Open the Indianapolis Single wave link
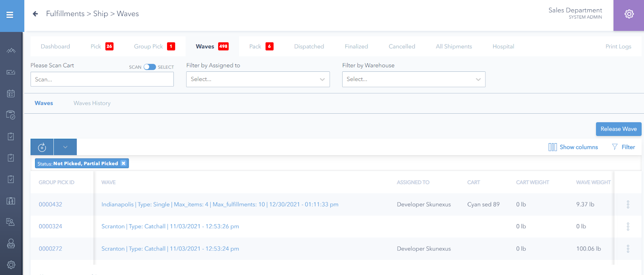The width and height of the screenshot is (644, 275). (x=220, y=204)
